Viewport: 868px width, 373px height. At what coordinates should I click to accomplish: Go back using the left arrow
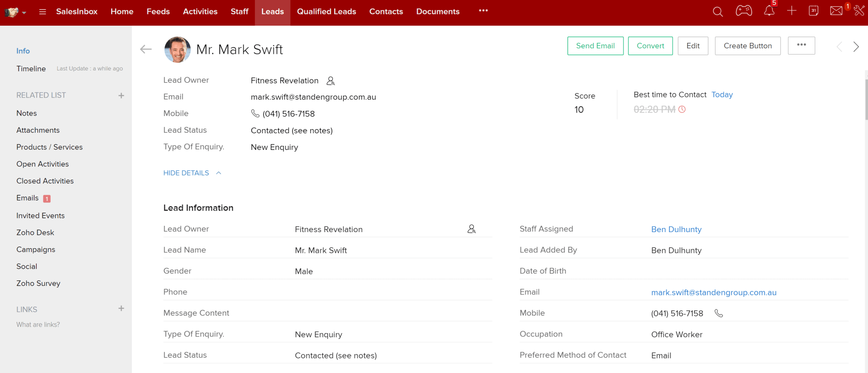146,49
